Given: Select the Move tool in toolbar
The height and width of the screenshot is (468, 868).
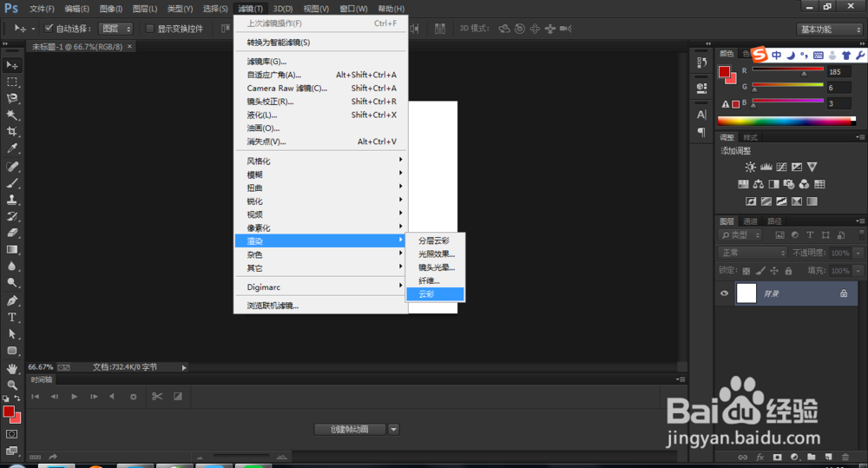Looking at the screenshot, I should pyautogui.click(x=11, y=65).
